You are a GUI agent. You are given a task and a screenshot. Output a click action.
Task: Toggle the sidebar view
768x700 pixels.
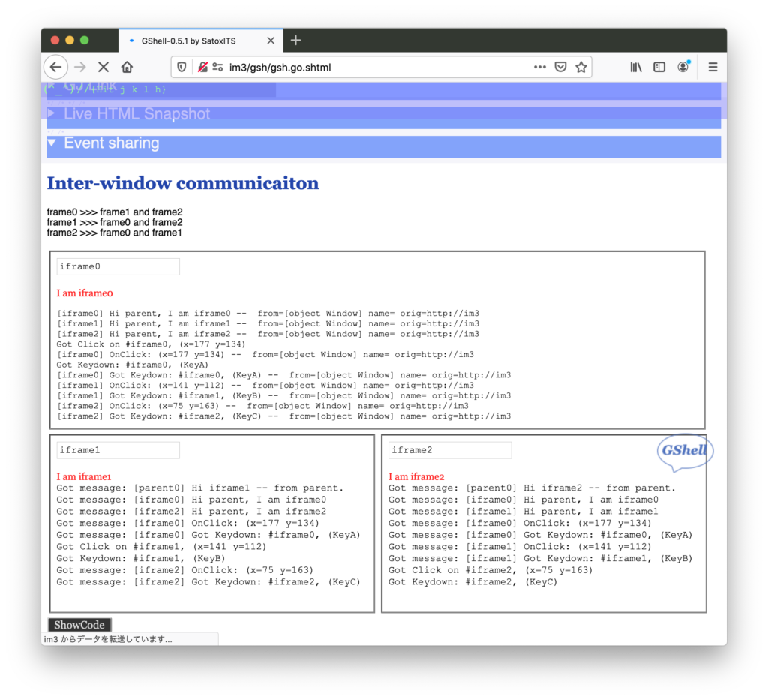tap(659, 67)
